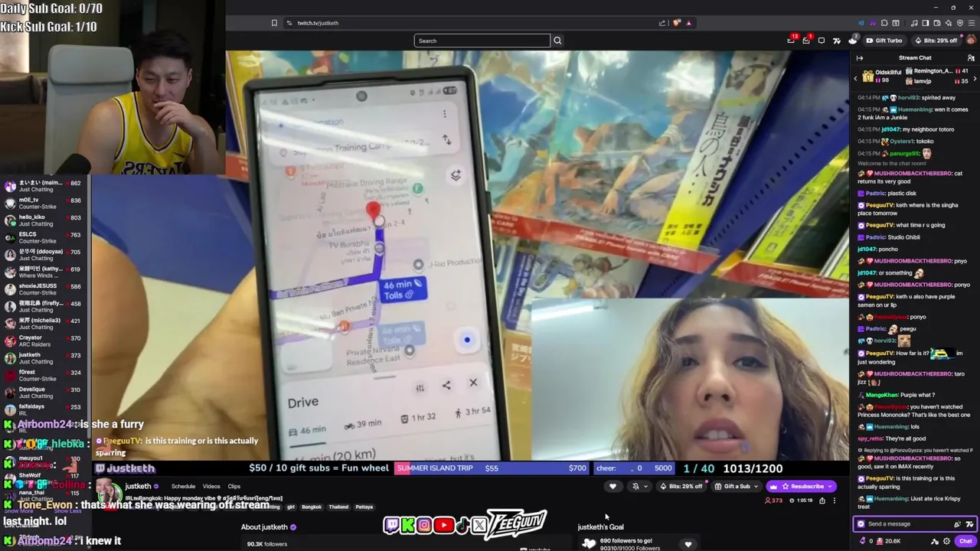Click the justketh channel name link
The image size is (980, 551).
click(x=138, y=487)
